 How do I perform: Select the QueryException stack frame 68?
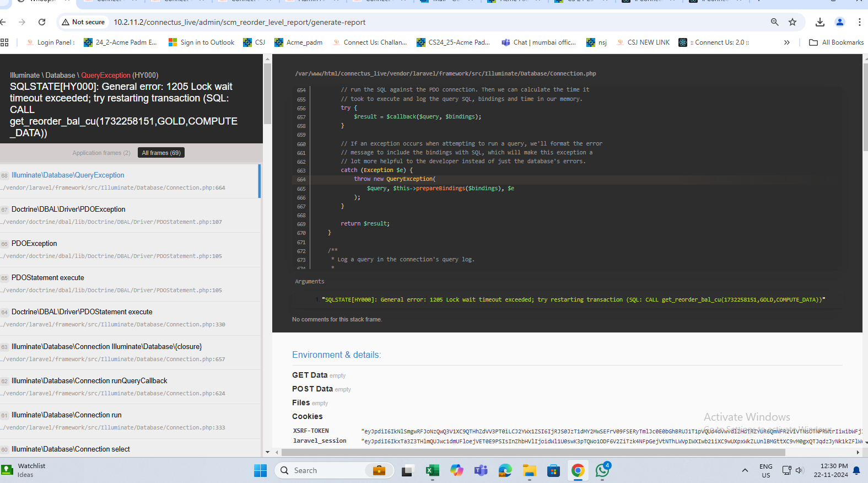[x=130, y=181]
